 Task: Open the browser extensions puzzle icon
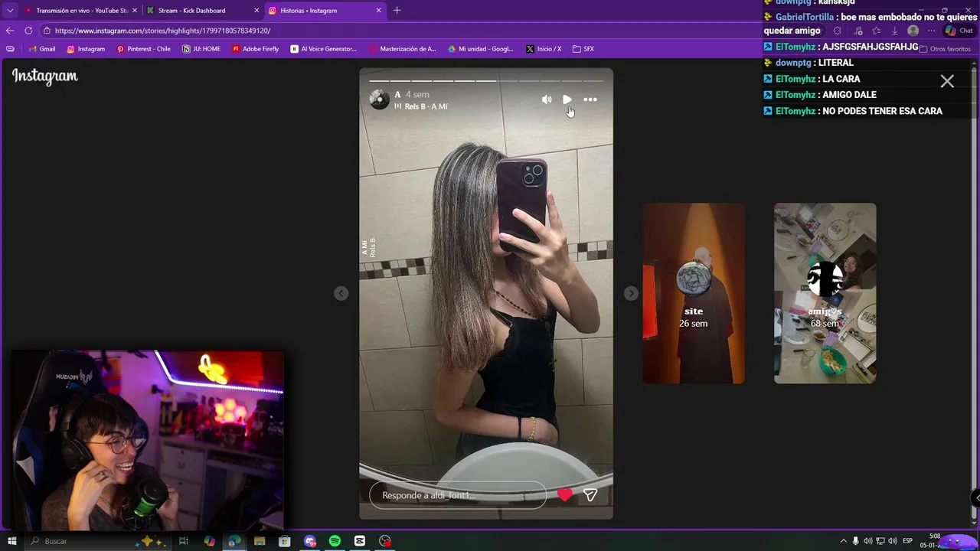click(x=837, y=31)
